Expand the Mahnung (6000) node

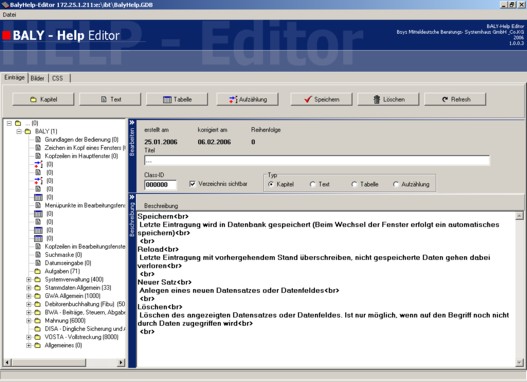click(x=29, y=321)
